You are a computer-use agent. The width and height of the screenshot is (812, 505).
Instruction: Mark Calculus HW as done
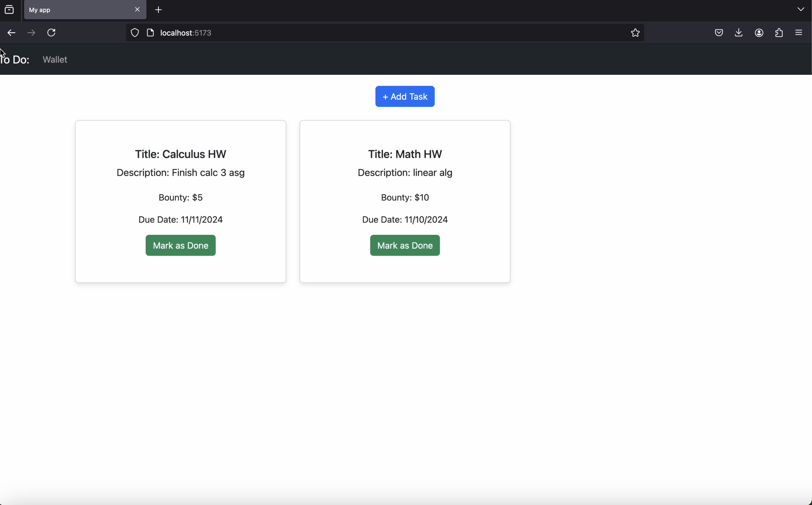click(180, 246)
